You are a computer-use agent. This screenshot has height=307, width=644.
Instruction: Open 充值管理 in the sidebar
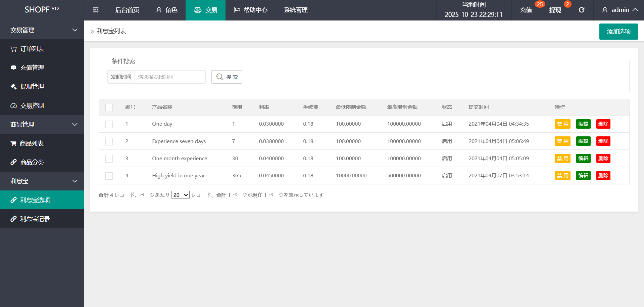pos(32,68)
